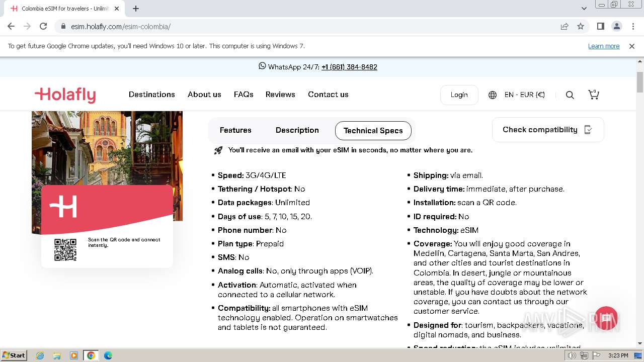Click the search magnifier icon

tap(570, 95)
